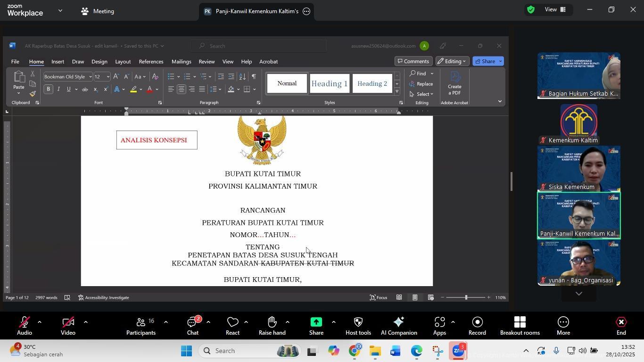
Task: Expand the Audio options arrow
Action: (x=40, y=322)
